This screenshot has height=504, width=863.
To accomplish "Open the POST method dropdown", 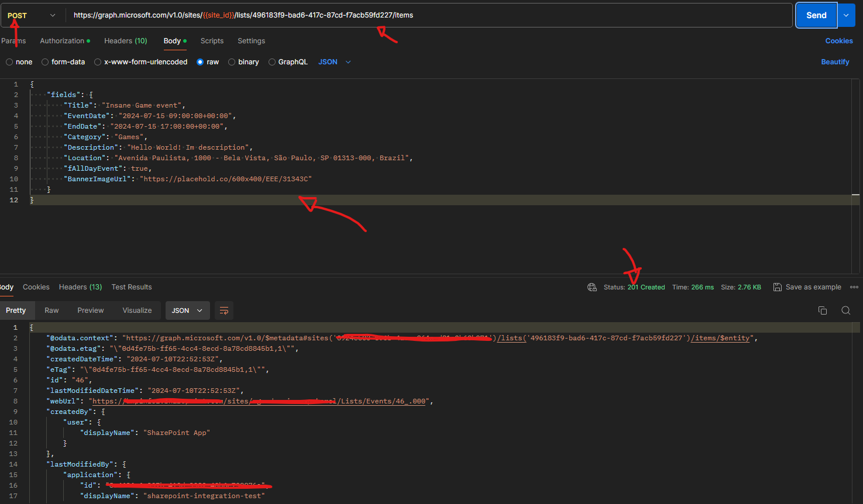I will click(32, 15).
